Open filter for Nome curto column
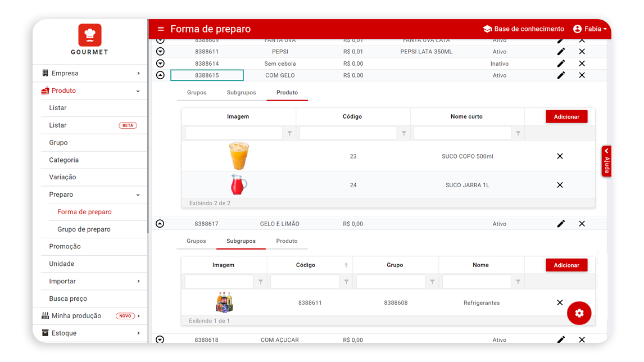 [518, 134]
